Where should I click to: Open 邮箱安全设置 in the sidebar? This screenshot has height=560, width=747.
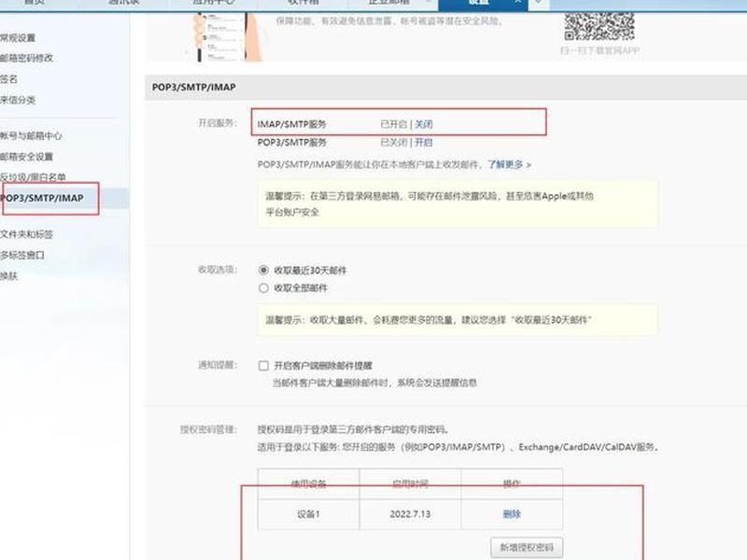(x=27, y=157)
